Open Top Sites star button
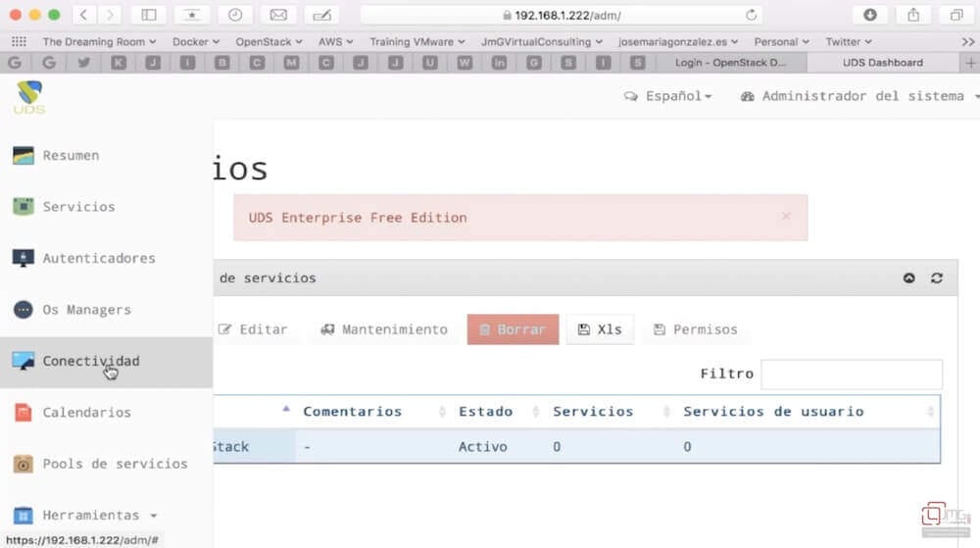The height and width of the screenshot is (548, 980). 192,15
